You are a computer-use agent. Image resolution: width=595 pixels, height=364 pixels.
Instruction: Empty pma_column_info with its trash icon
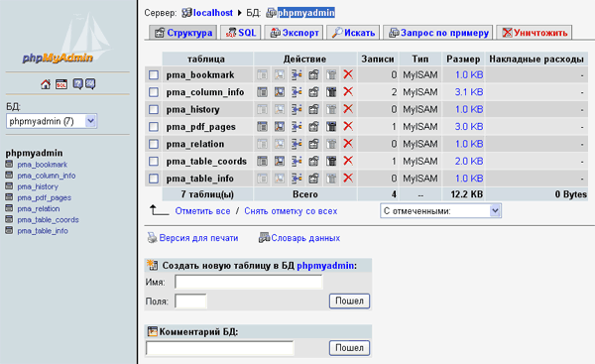[x=331, y=92]
